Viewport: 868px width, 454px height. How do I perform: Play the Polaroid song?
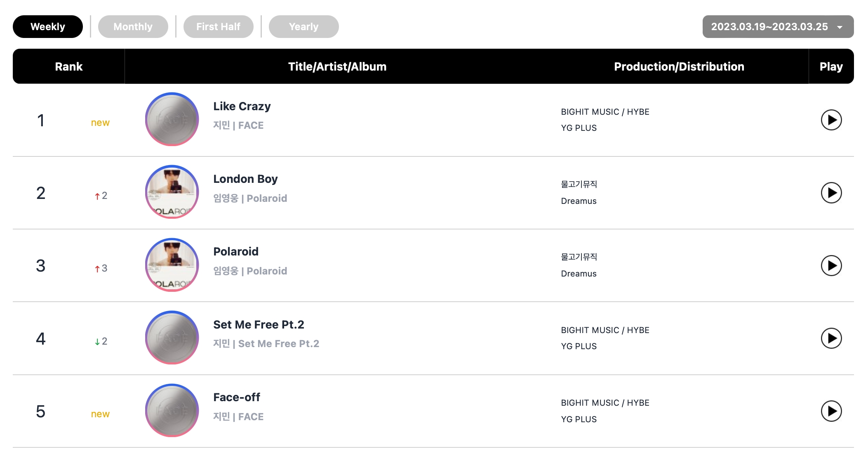[831, 265]
